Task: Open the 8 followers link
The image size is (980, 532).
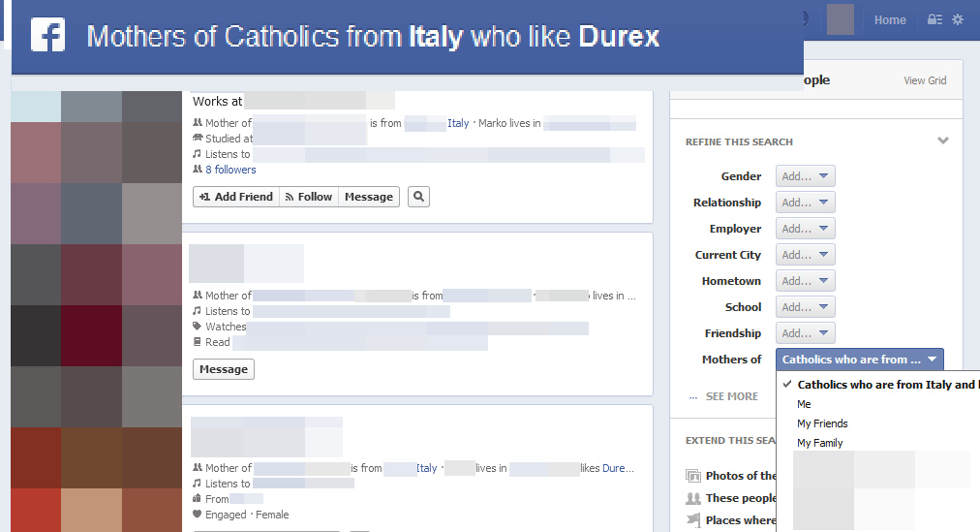Action: click(x=230, y=170)
